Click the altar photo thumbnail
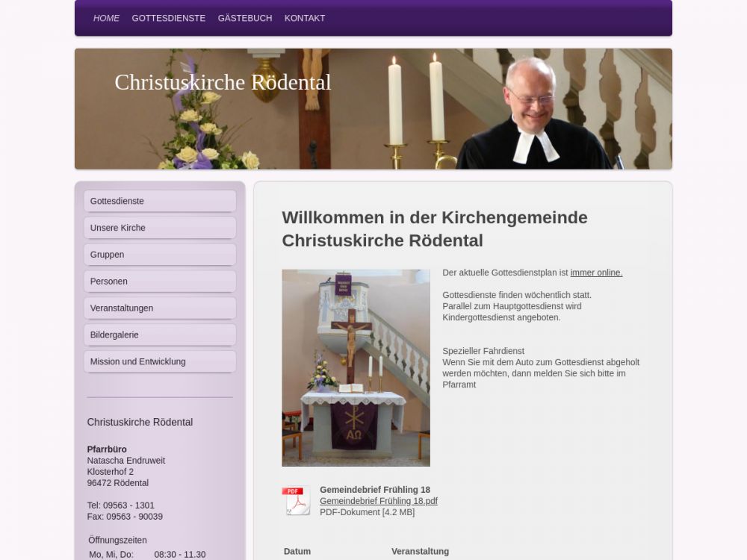The width and height of the screenshot is (747, 560). 356,367
